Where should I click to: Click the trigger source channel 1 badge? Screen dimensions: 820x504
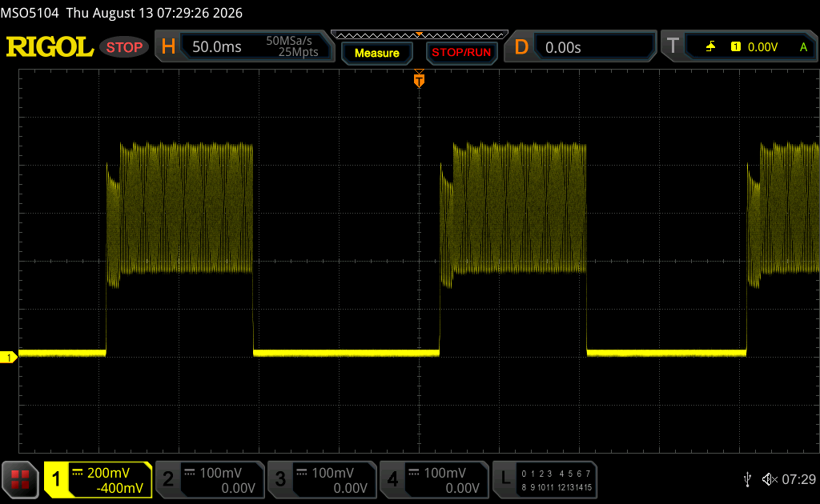tap(736, 47)
